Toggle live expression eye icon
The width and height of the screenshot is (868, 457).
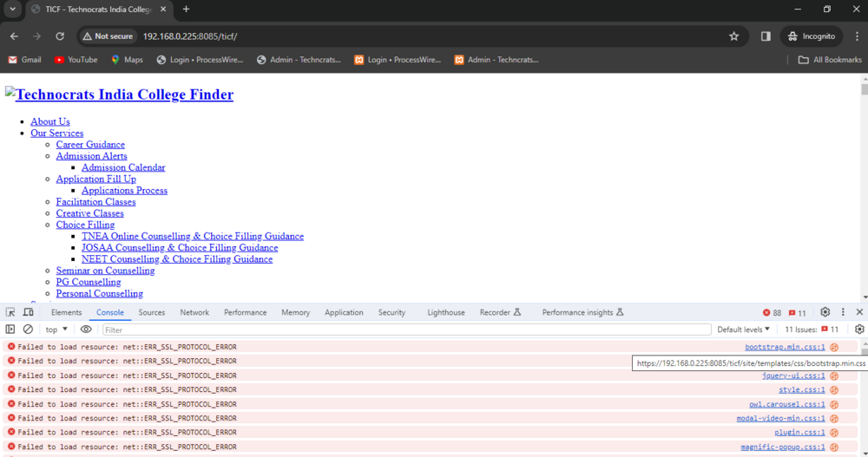86,330
